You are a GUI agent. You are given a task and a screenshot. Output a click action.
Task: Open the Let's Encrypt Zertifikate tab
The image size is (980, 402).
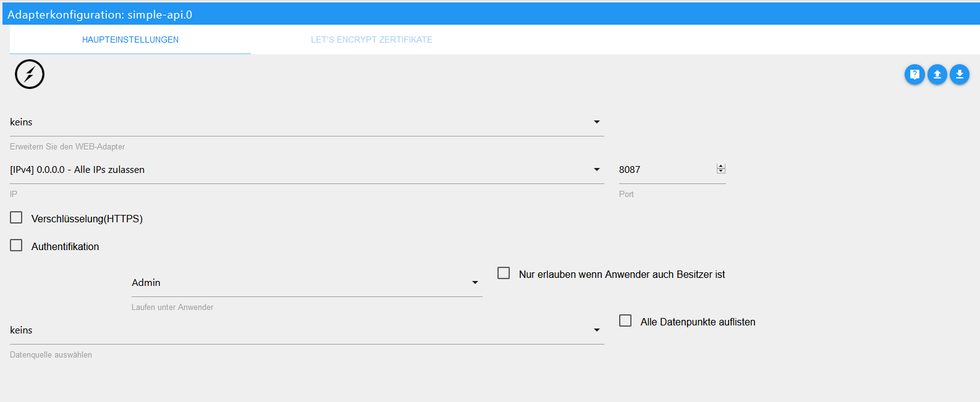click(x=371, y=40)
